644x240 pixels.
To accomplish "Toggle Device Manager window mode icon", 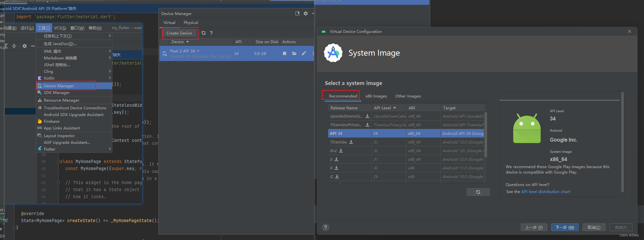I will [297, 13].
